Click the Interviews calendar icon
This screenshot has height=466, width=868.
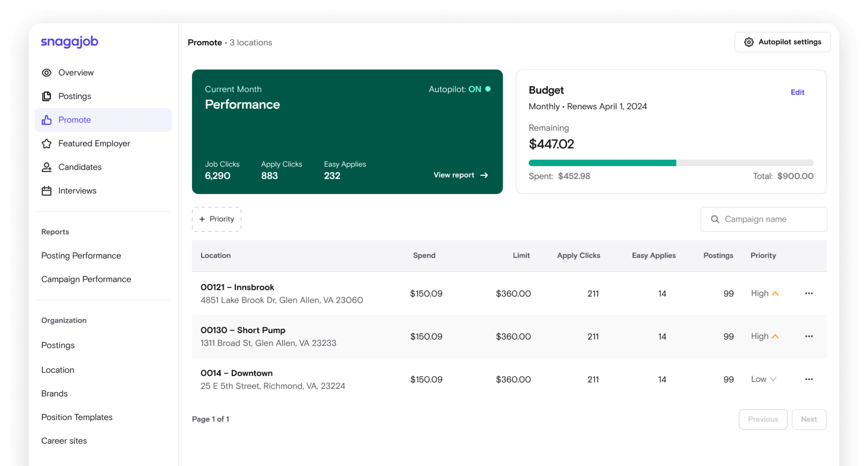click(46, 191)
